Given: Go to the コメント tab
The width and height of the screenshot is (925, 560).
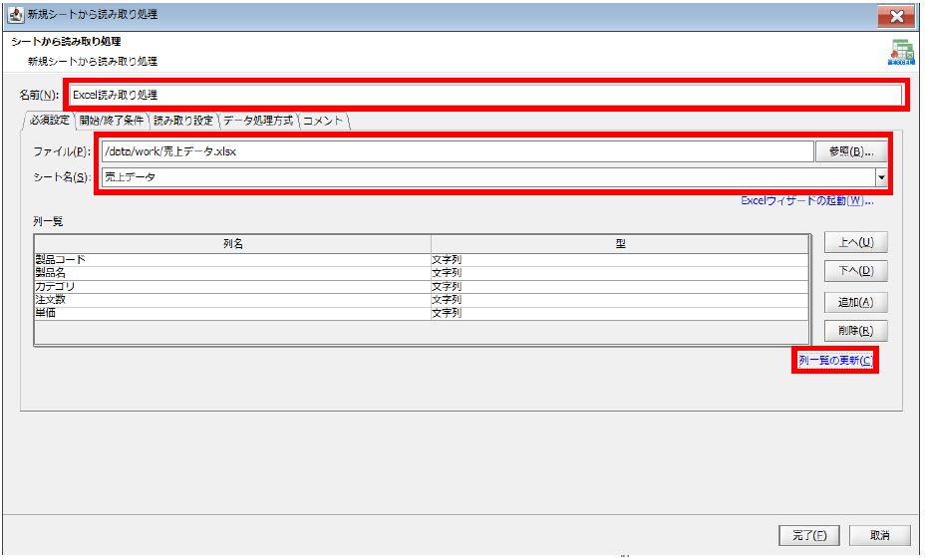Looking at the screenshot, I should pyautogui.click(x=323, y=121).
